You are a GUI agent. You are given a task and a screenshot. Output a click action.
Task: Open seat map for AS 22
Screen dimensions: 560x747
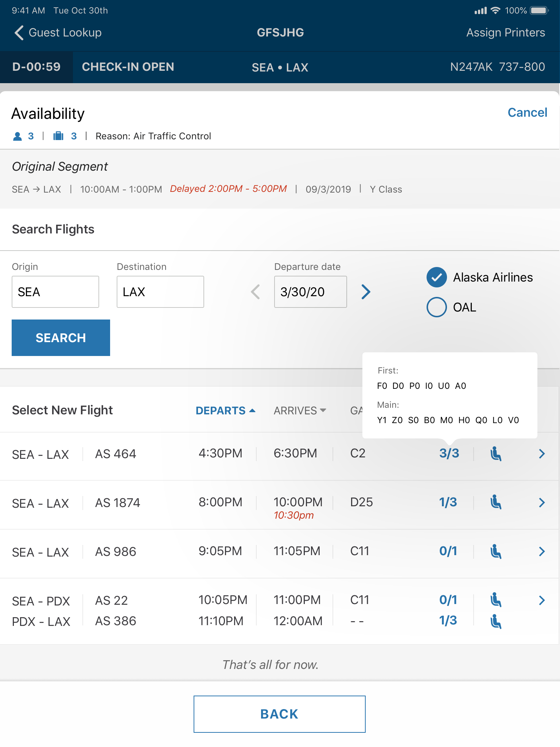click(495, 600)
